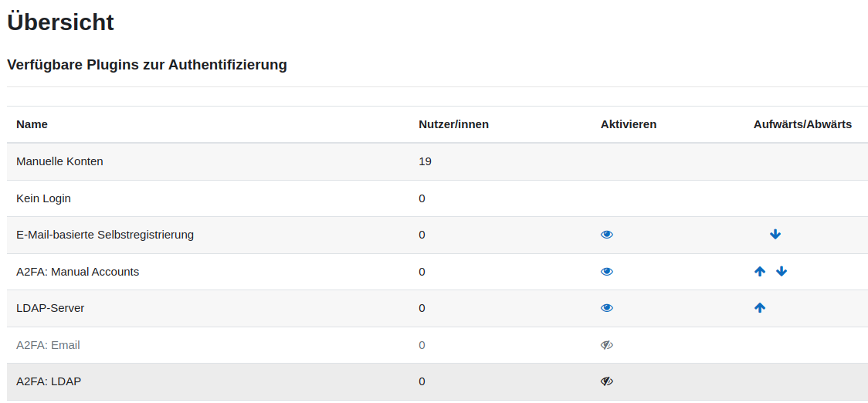Click the Aktivieren column header
868x403 pixels.
pyautogui.click(x=629, y=124)
